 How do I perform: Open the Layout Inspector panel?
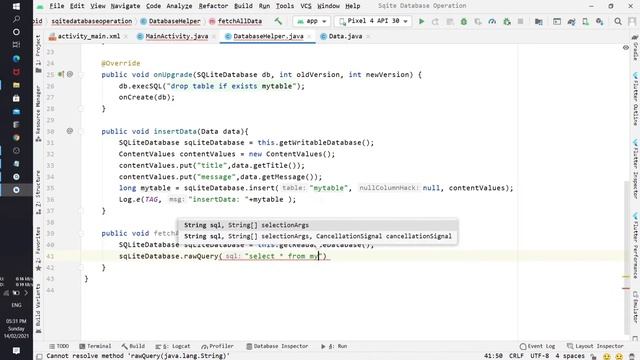tap(596, 346)
